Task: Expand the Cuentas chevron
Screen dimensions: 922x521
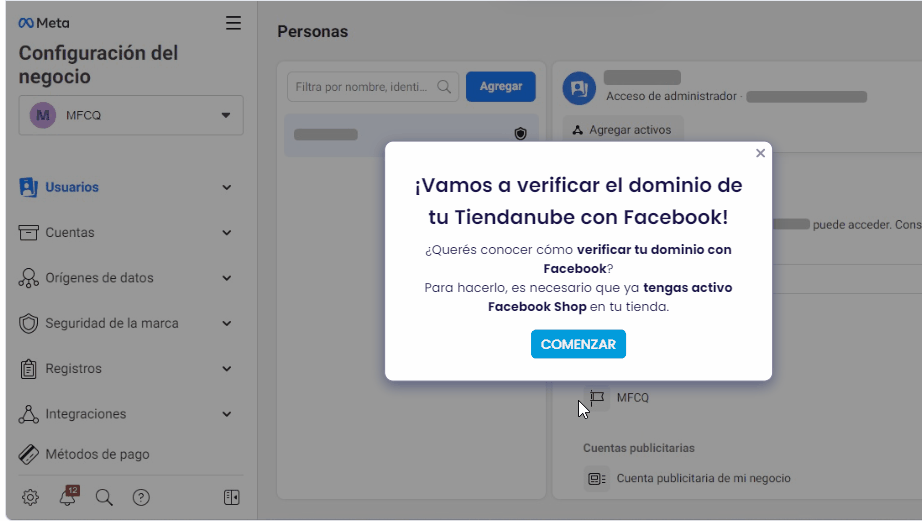Action: [x=226, y=233]
